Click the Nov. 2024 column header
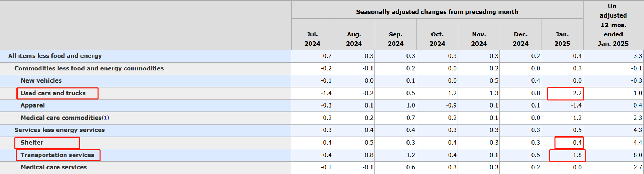 479,39
